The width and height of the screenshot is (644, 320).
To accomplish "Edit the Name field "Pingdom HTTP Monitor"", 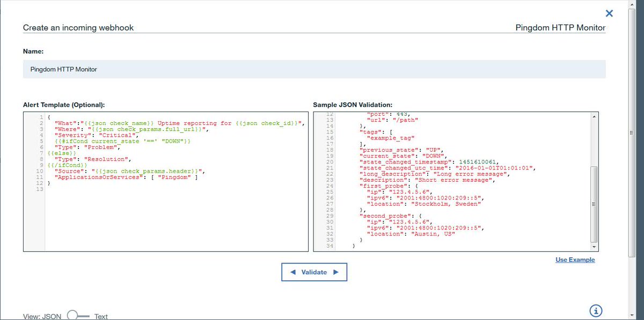I will (x=314, y=69).
